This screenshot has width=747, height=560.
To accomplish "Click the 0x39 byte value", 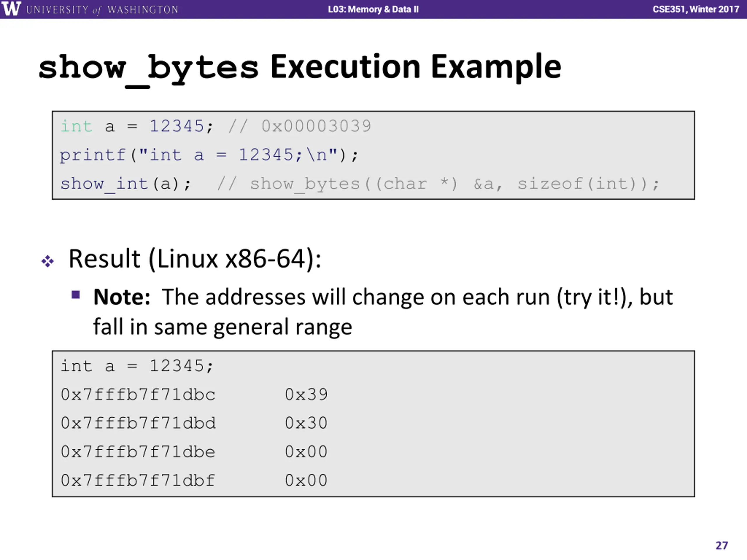I will pyautogui.click(x=306, y=395).
